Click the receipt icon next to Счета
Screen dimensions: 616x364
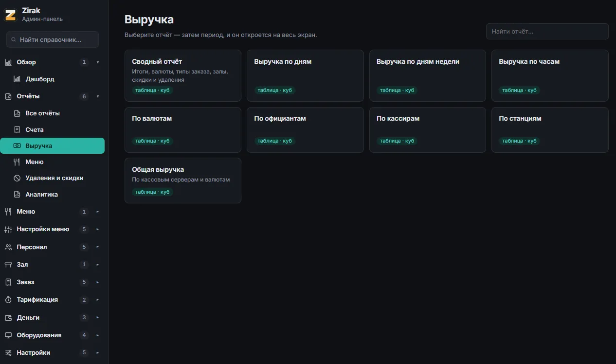pos(17,129)
